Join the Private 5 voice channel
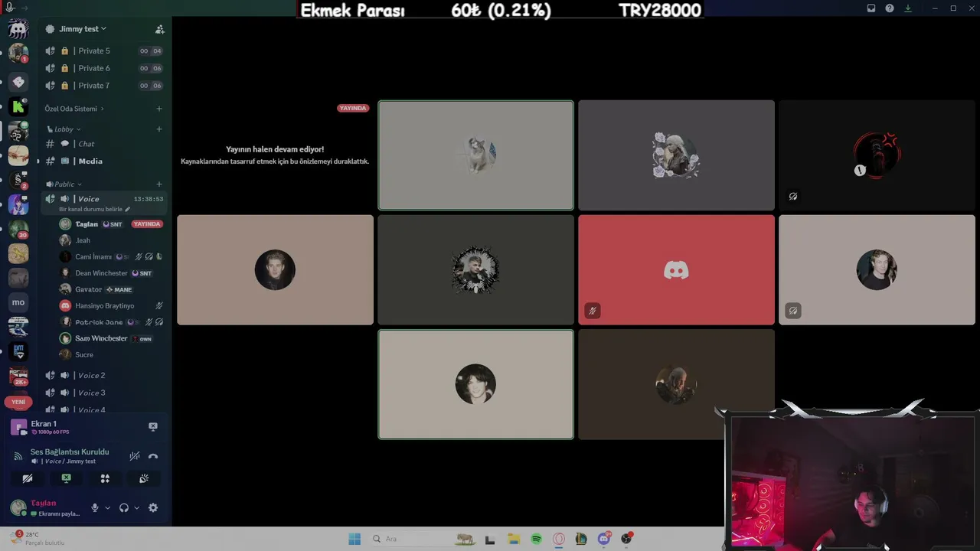The width and height of the screenshot is (980, 551). pyautogui.click(x=103, y=51)
